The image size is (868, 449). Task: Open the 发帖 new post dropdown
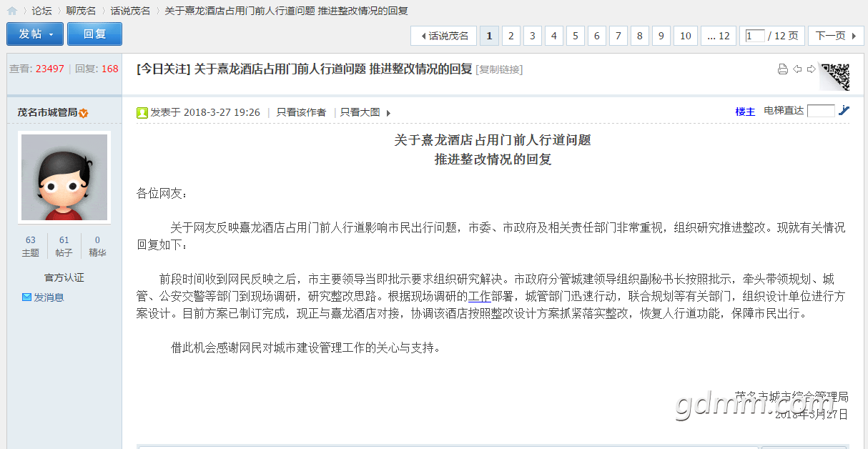click(35, 34)
